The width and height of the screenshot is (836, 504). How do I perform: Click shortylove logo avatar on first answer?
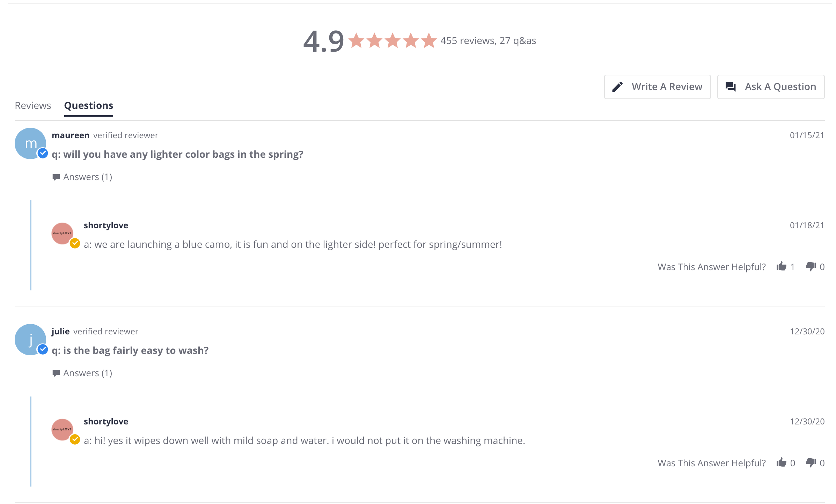click(x=62, y=234)
